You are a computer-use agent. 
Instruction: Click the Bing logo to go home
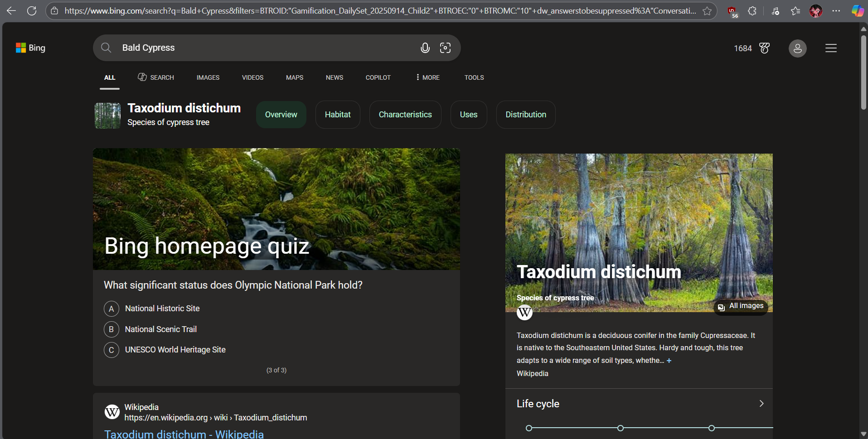point(30,48)
